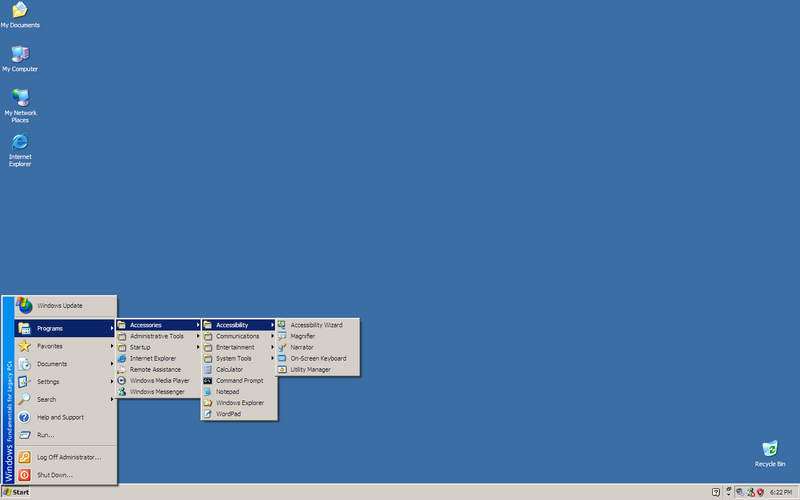Click My Network Places desktop icon

(20, 106)
